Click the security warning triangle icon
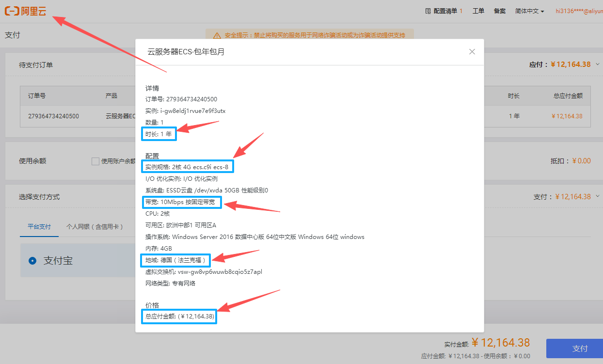Image resolution: width=603 pixels, height=364 pixels. point(216,35)
